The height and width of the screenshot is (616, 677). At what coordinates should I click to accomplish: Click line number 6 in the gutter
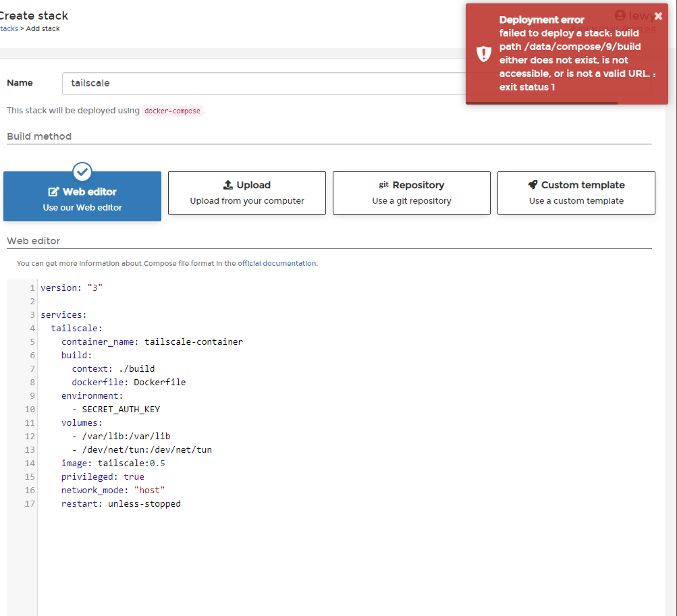(32, 356)
